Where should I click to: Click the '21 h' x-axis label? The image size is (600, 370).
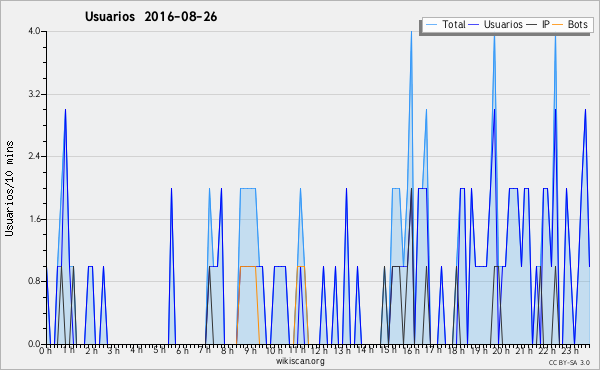[x=524, y=351]
